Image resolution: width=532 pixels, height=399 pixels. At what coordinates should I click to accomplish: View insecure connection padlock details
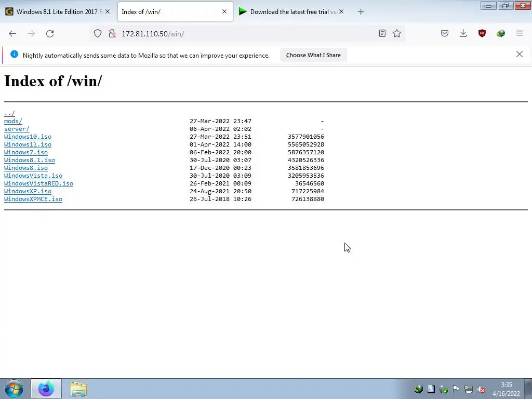[x=112, y=34]
